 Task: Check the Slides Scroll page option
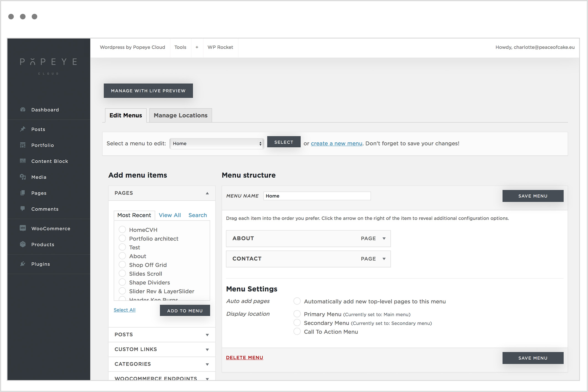[122, 273]
